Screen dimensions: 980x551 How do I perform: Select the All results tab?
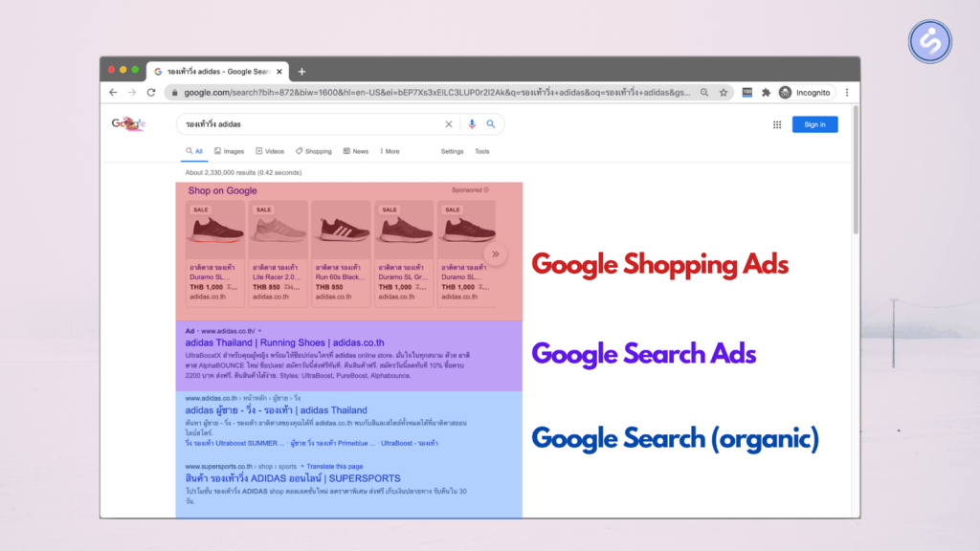194,151
